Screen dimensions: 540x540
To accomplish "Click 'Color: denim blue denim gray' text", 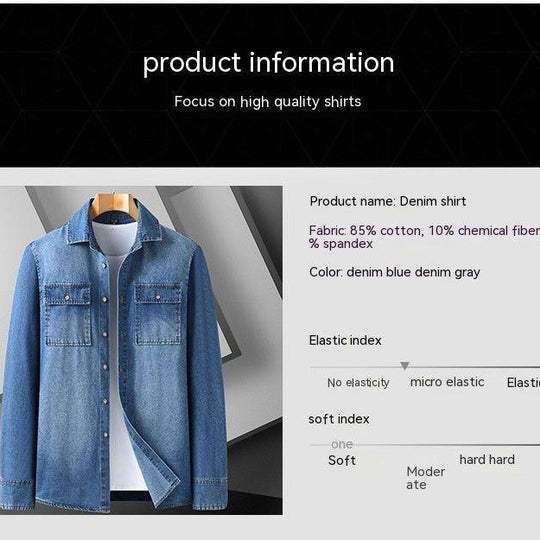I will pyautogui.click(x=395, y=272).
